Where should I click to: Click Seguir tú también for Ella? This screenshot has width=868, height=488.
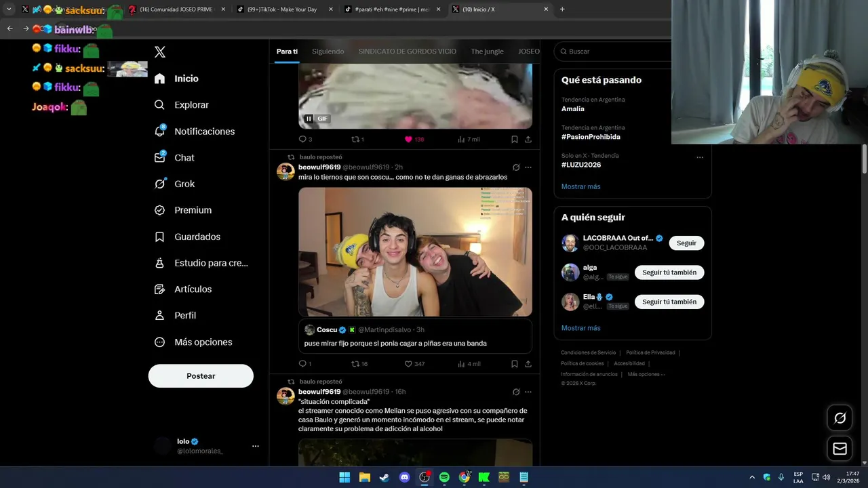669,302
